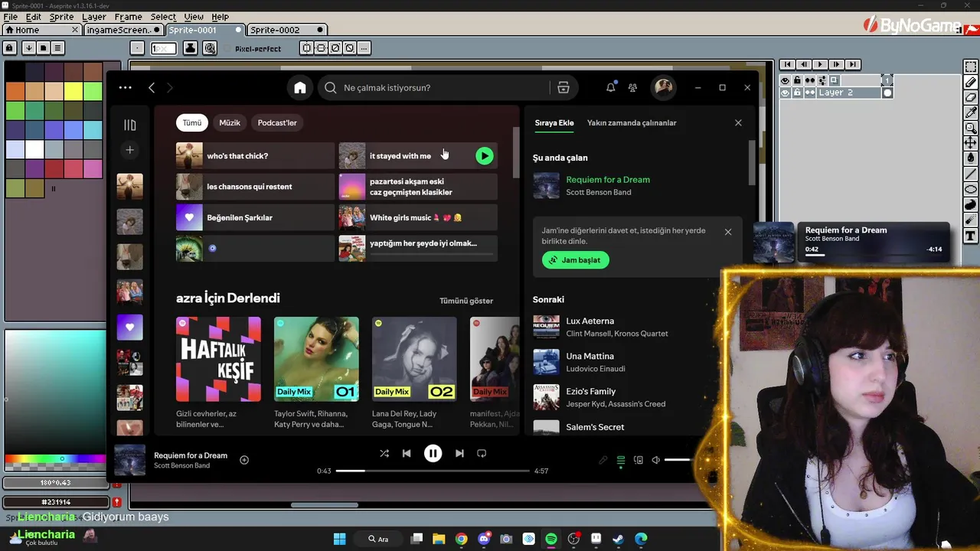980x551 pixels.
Task: Open the Spotify browse icon in the search bar
Action: tap(563, 87)
